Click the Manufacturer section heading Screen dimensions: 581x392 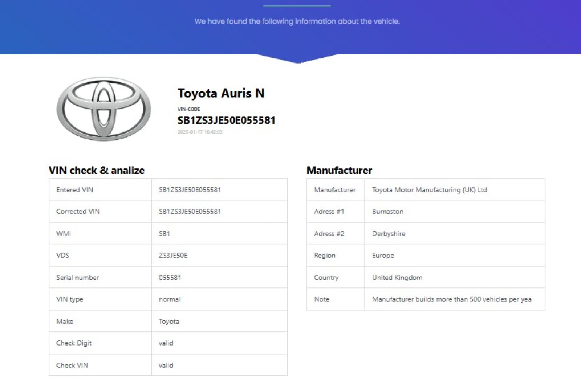click(339, 170)
